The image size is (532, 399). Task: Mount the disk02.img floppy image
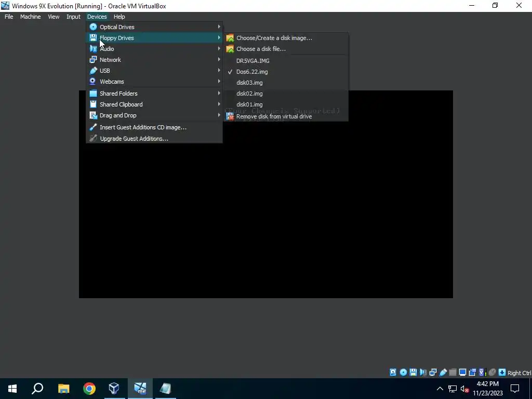click(x=286, y=94)
